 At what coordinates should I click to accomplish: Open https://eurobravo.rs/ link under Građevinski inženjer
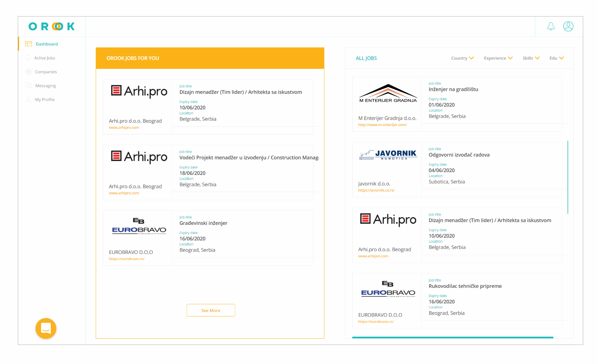[x=126, y=259]
